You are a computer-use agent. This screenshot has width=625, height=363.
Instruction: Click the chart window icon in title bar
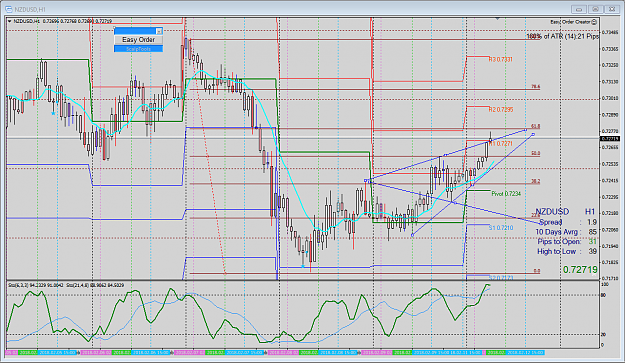pyautogui.click(x=8, y=9)
